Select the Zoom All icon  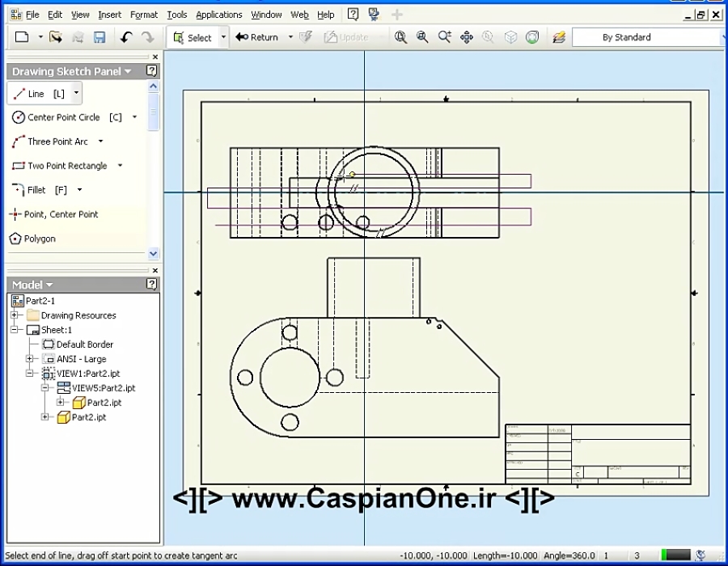pyautogui.click(x=400, y=36)
